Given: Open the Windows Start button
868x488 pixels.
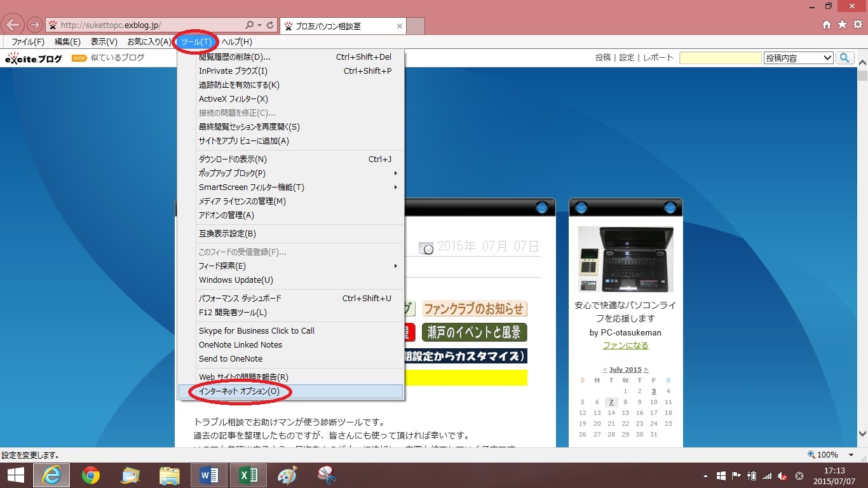Looking at the screenshot, I should 16,475.
